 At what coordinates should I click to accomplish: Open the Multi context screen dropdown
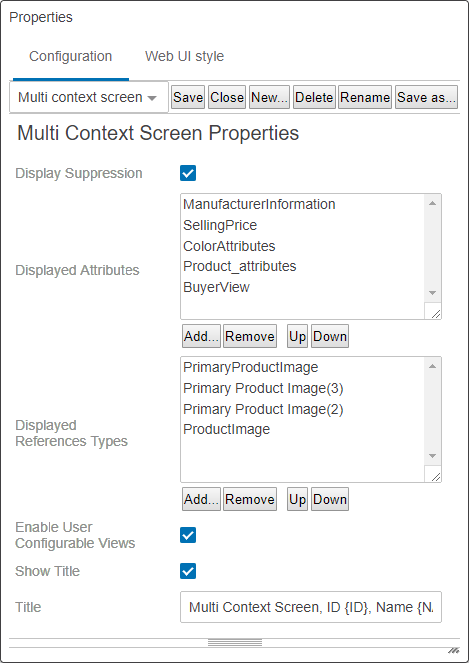pyautogui.click(x=88, y=97)
